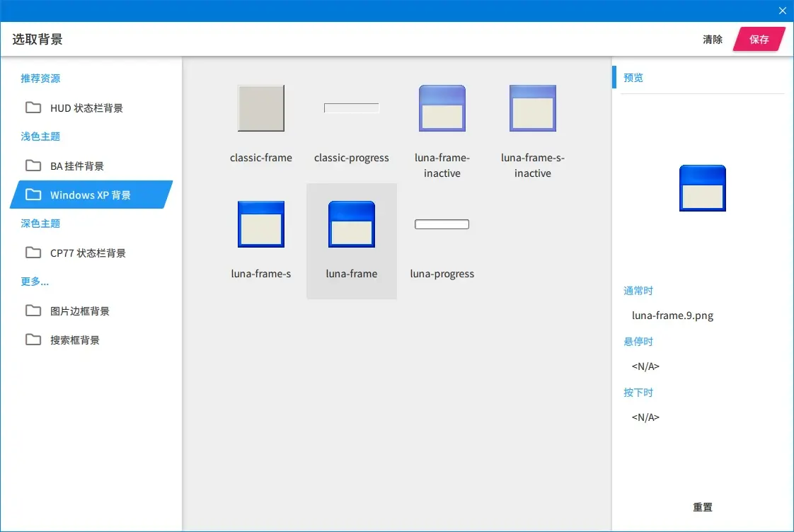Image resolution: width=794 pixels, height=532 pixels.
Task: Click the 重置 reset button
Action: click(702, 507)
